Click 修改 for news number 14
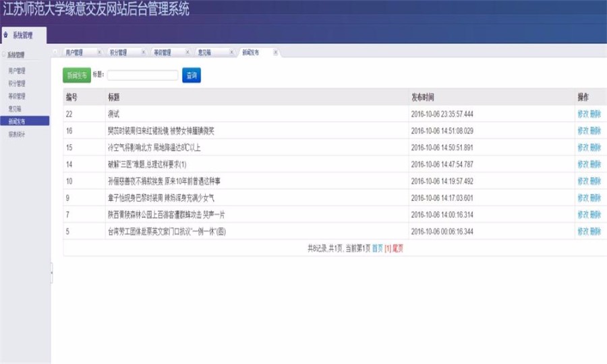Viewport: 607px width, 364px height. point(583,164)
